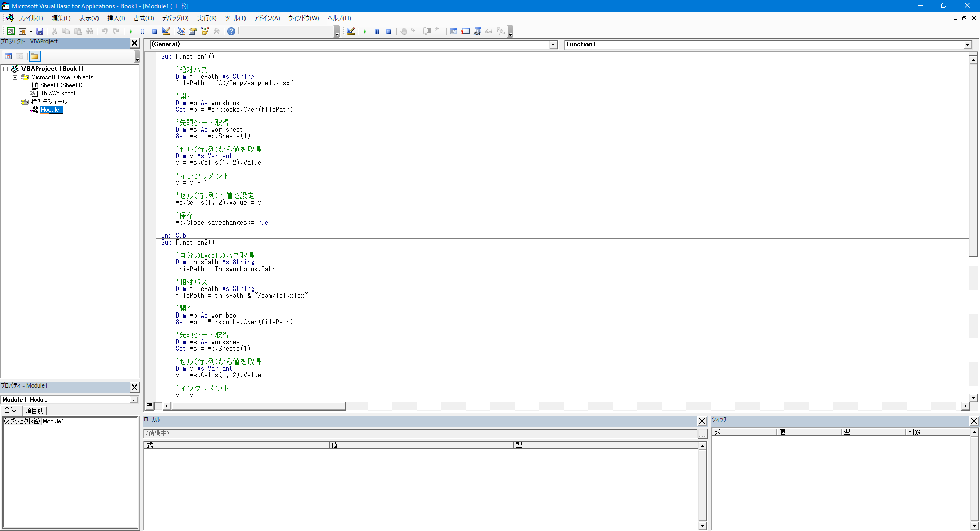This screenshot has width=980, height=531.
Task: Switch to the 全体 properties tab
Action: (x=11, y=411)
